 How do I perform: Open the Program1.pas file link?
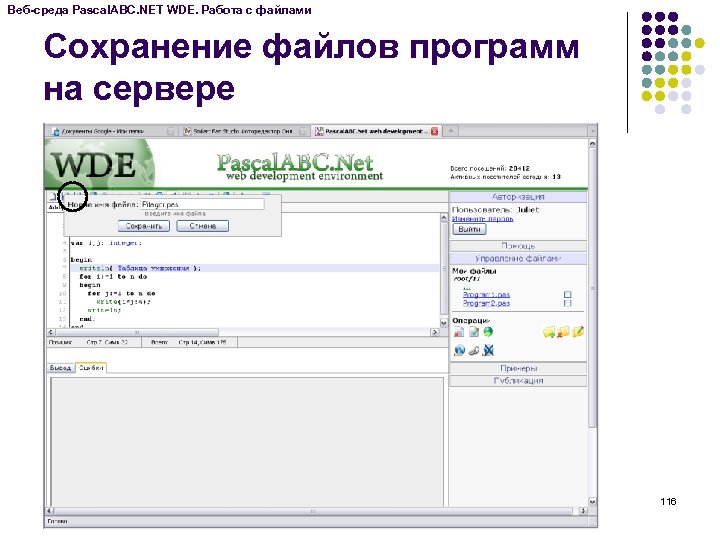click(486, 295)
